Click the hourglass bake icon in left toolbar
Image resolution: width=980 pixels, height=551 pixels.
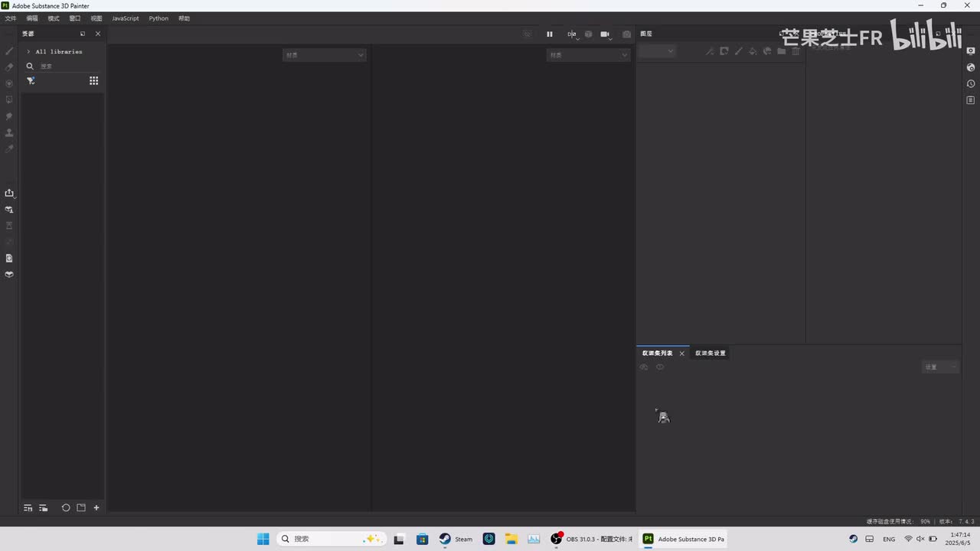(9, 226)
